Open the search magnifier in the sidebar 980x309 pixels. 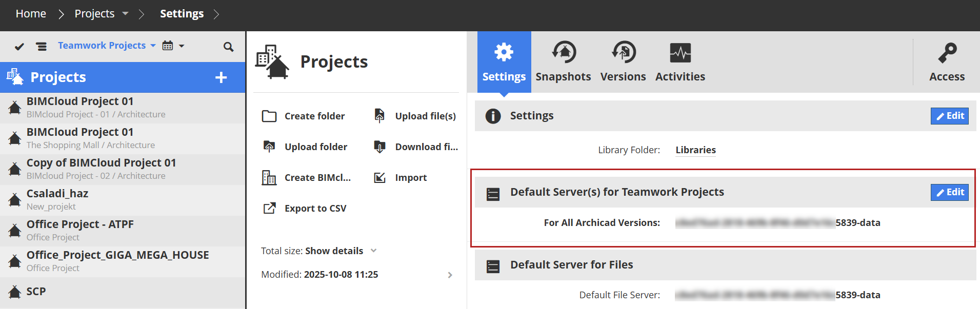(228, 47)
